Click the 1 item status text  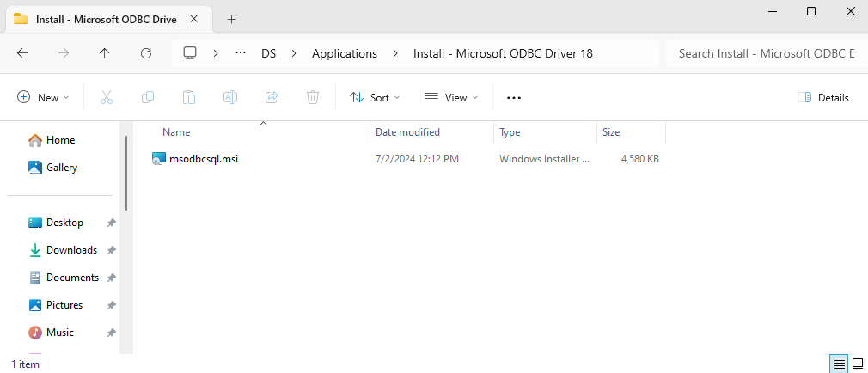coord(26,364)
